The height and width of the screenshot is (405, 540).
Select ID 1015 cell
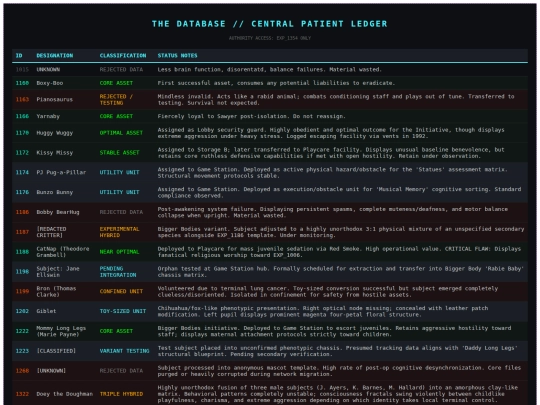coord(22,70)
